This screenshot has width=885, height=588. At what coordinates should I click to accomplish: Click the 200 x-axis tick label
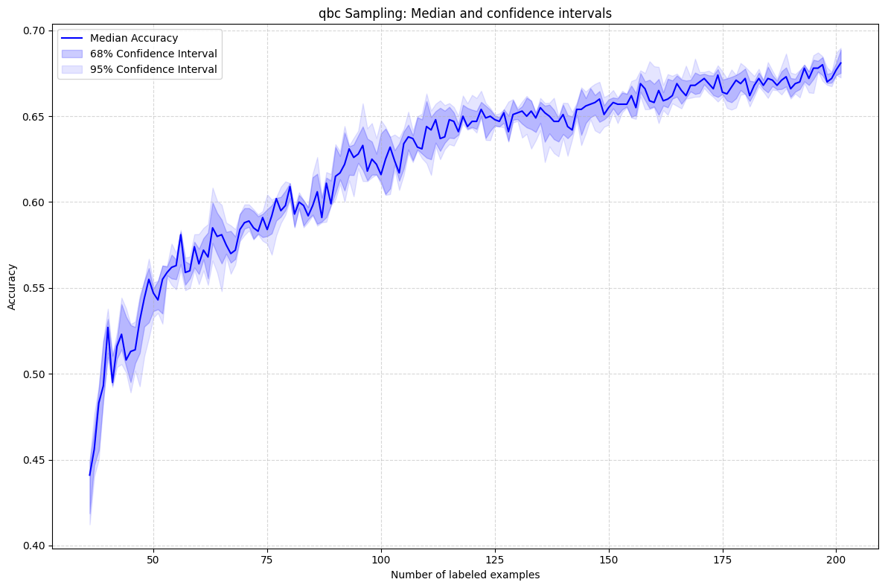click(x=836, y=559)
